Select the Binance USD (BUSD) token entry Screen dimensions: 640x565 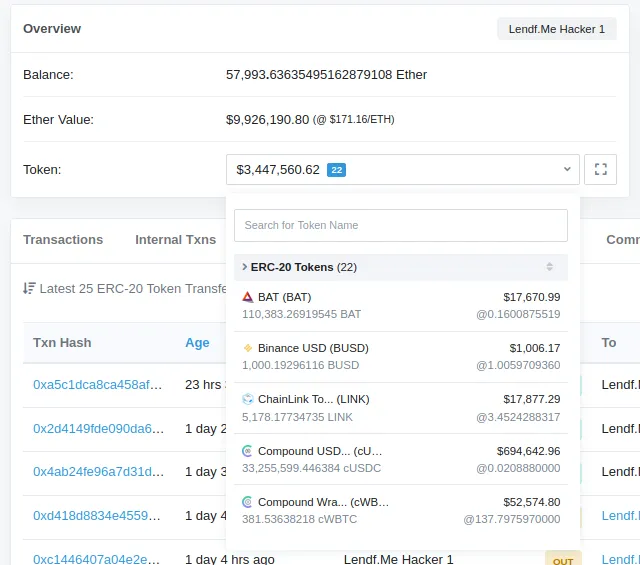[x=400, y=356]
